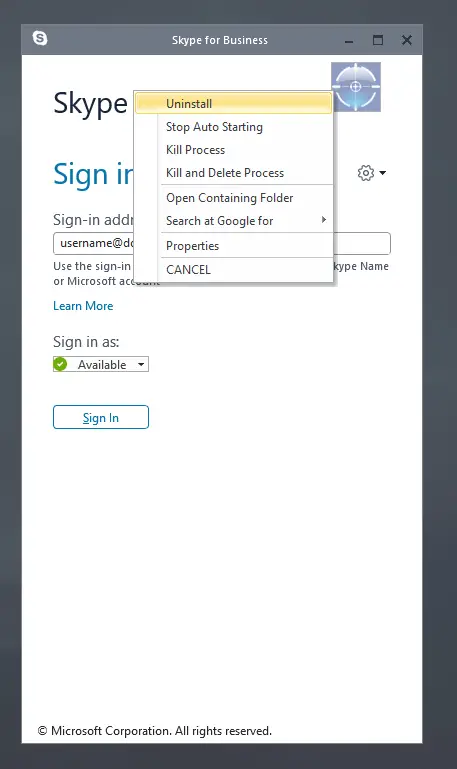Open the settings gear icon
457x769 pixels.
coord(366,173)
